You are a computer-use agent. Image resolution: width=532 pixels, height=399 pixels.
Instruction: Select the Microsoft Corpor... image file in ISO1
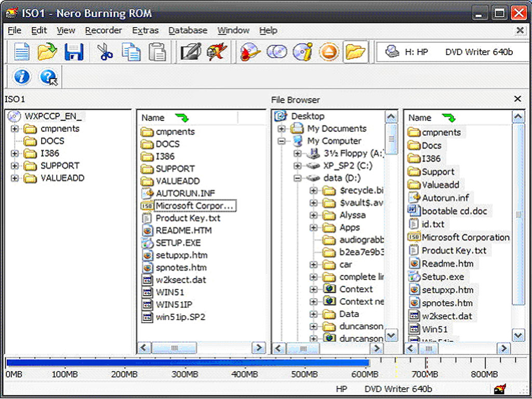click(x=194, y=206)
